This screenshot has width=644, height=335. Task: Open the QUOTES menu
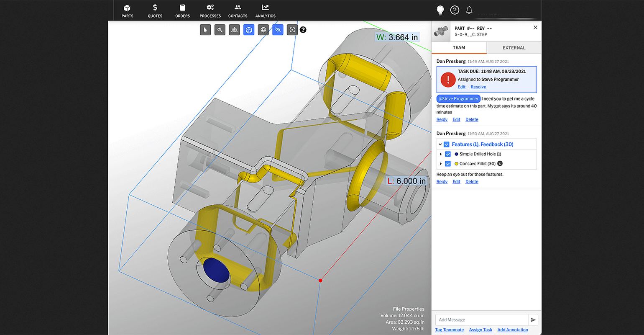155,10
